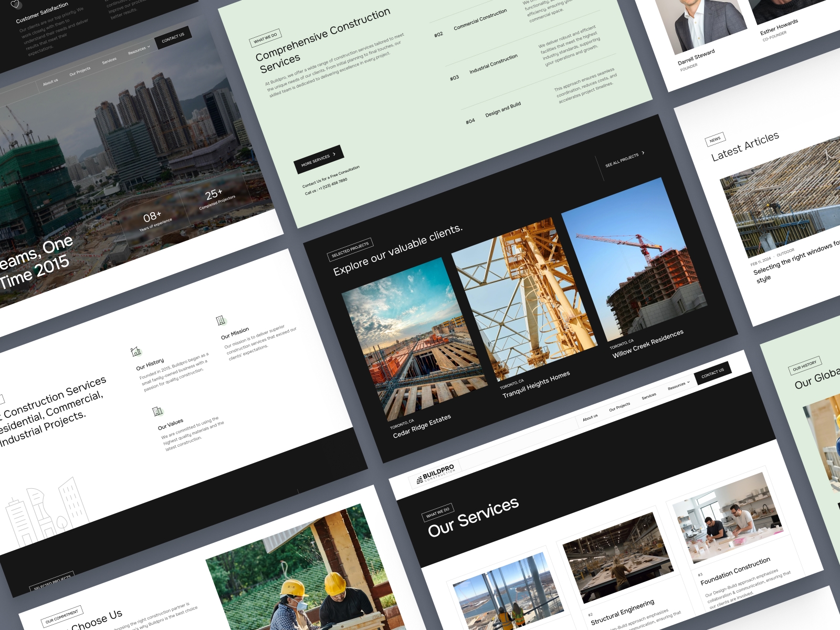Open the Foundation Construction service card image

tap(728, 517)
